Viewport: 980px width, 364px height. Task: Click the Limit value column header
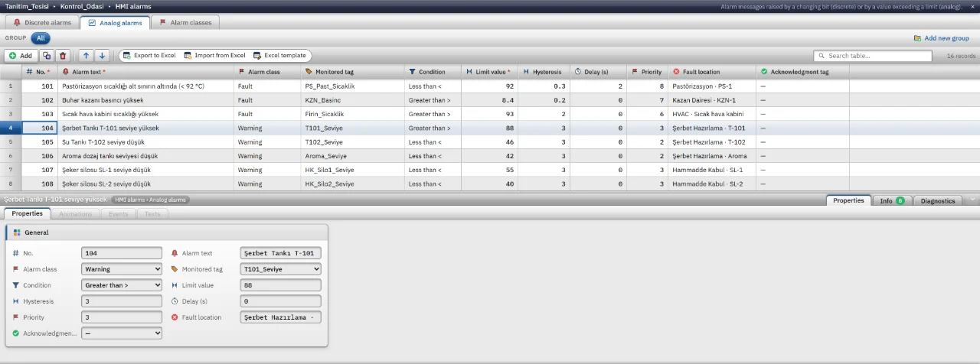(x=489, y=72)
